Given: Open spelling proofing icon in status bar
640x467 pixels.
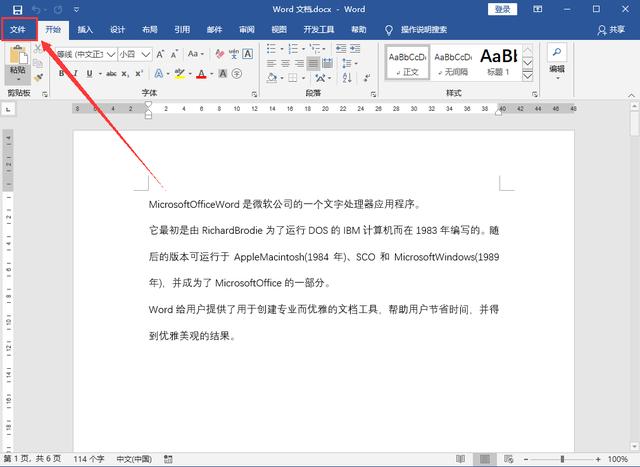Looking at the screenshot, I should tap(168, 459).
